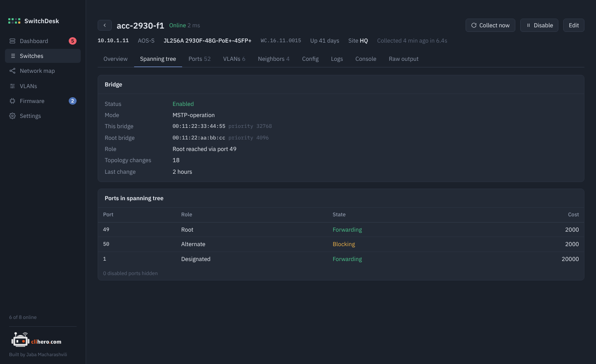Select the Spanning tree tab
Image resolution: width=596 pixels, height=364 pixels.
[158, 59]
